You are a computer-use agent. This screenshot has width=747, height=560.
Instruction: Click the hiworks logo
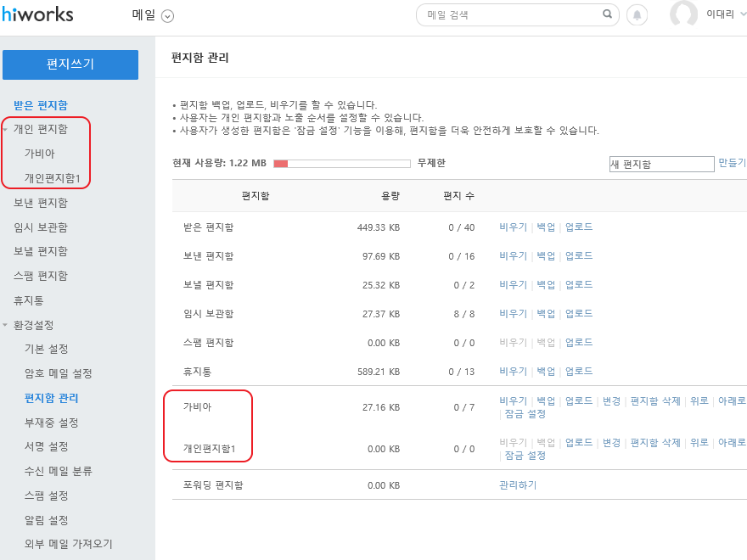[x=37, y=14]
